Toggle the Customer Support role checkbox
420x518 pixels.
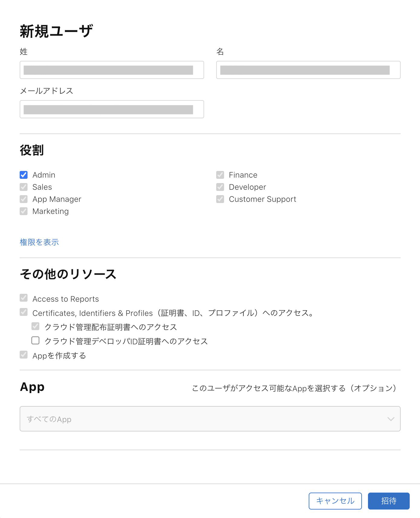(220, 199)
